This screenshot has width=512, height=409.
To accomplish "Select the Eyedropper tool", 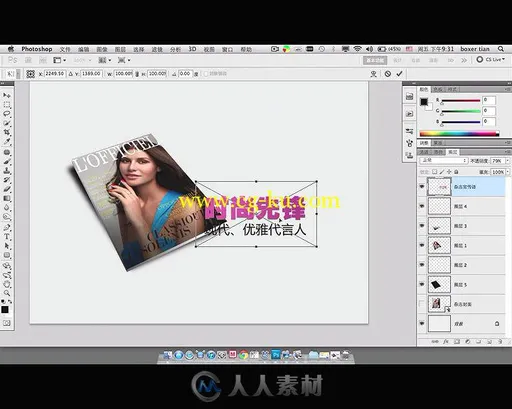I will tap(7, 142).
